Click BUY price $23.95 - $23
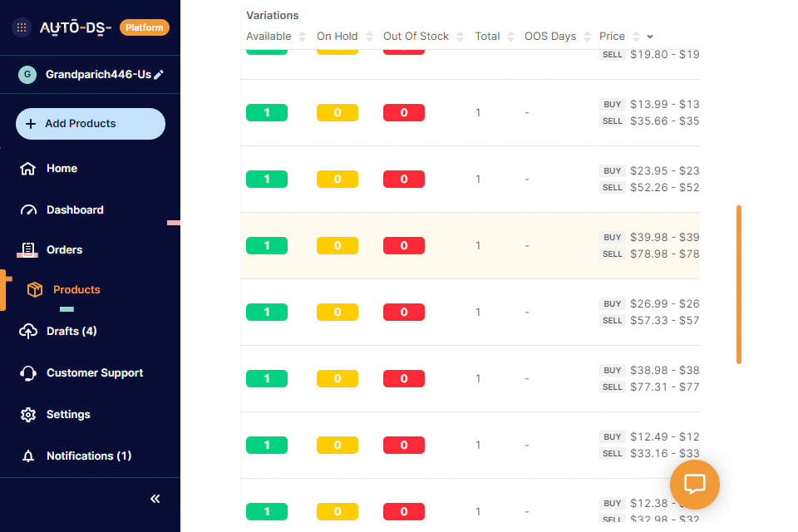798x532 pixels. click(x=665, y=171)
